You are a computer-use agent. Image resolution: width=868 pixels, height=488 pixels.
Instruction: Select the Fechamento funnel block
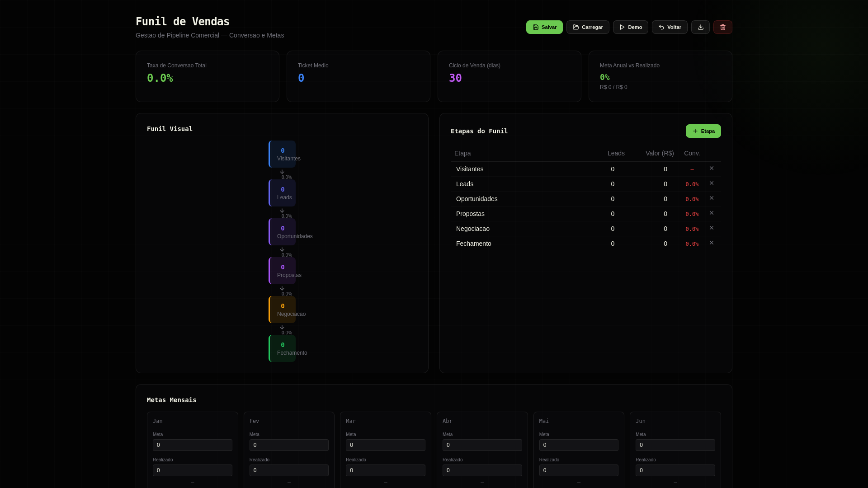[x=282, y=348]
